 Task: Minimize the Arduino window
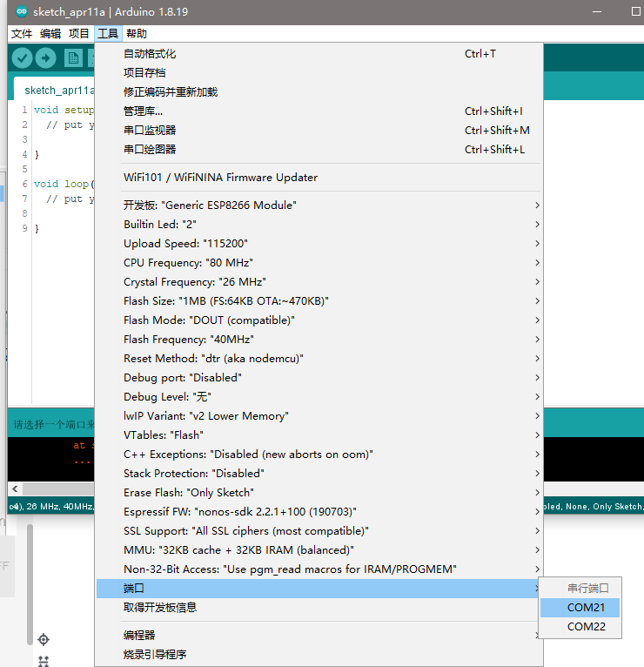tap(597, 12)
